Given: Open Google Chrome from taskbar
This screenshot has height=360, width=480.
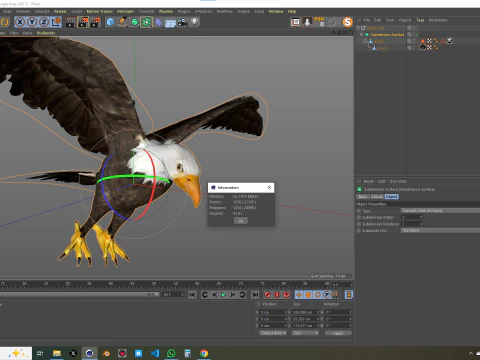Looking at the screenshot, I should 204,353.
